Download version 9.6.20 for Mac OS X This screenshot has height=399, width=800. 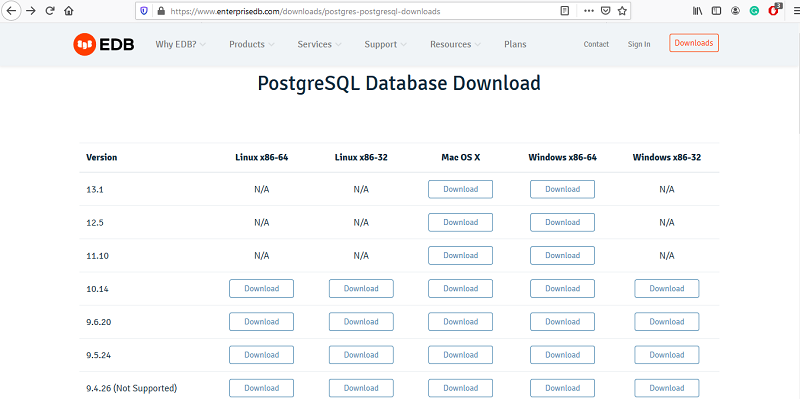pyautogui.click(x=460, y=322)
